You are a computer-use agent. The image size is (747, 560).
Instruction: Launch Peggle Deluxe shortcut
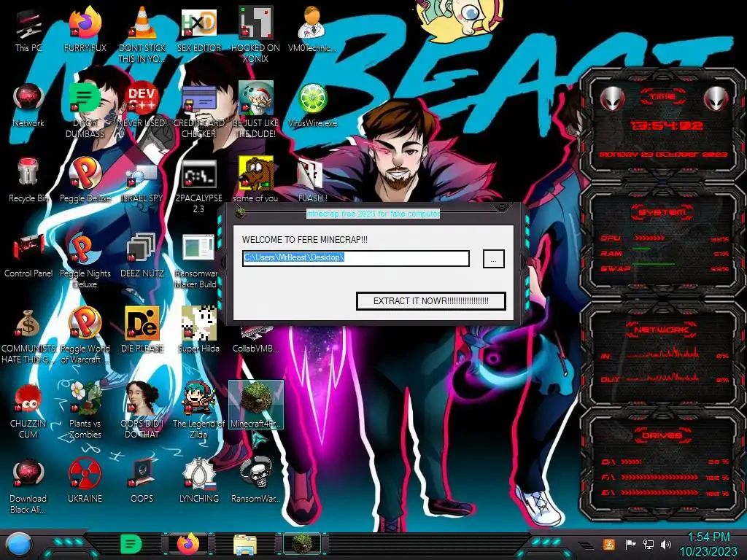coord(85,181)
